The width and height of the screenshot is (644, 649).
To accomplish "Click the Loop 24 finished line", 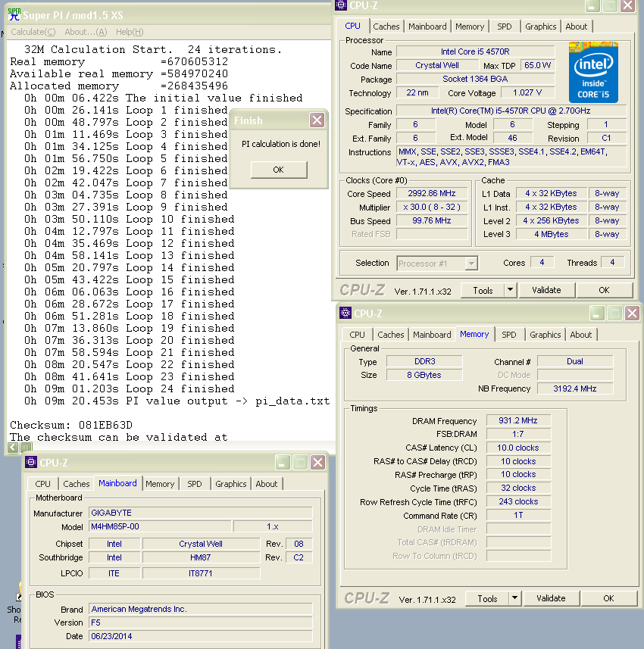I will point(130,389).
